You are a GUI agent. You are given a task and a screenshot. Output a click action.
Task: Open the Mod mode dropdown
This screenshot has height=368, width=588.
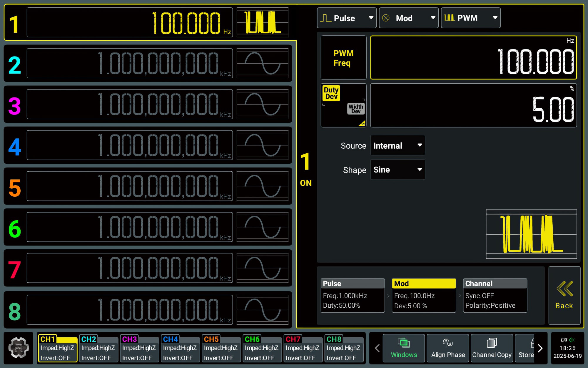point(409,18)
